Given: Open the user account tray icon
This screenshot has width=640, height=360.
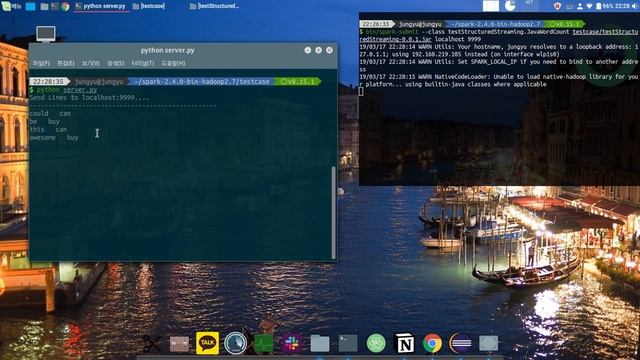Looking at the screenshot, I should click(580, 6).
